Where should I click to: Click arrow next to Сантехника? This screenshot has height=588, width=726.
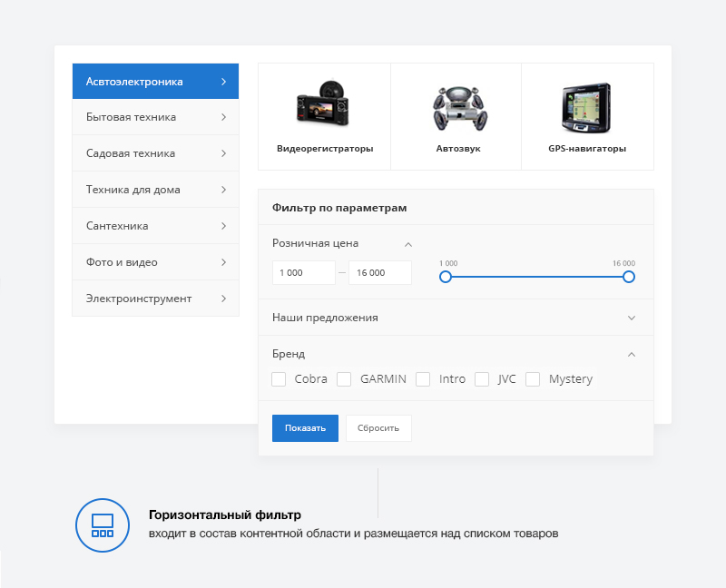[x=223, y=226]
